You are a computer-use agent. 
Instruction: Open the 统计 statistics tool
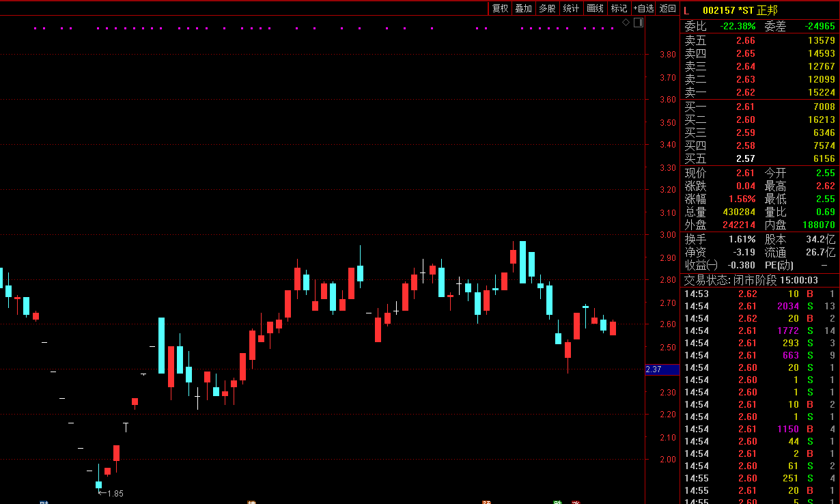[571, 8]
